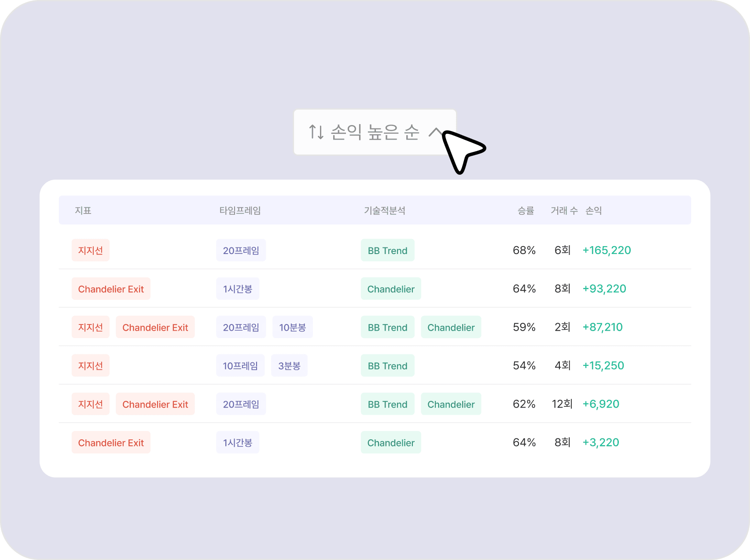Click the 지표 column header
This screenshot has height=560, width=750.
point(83,210)
